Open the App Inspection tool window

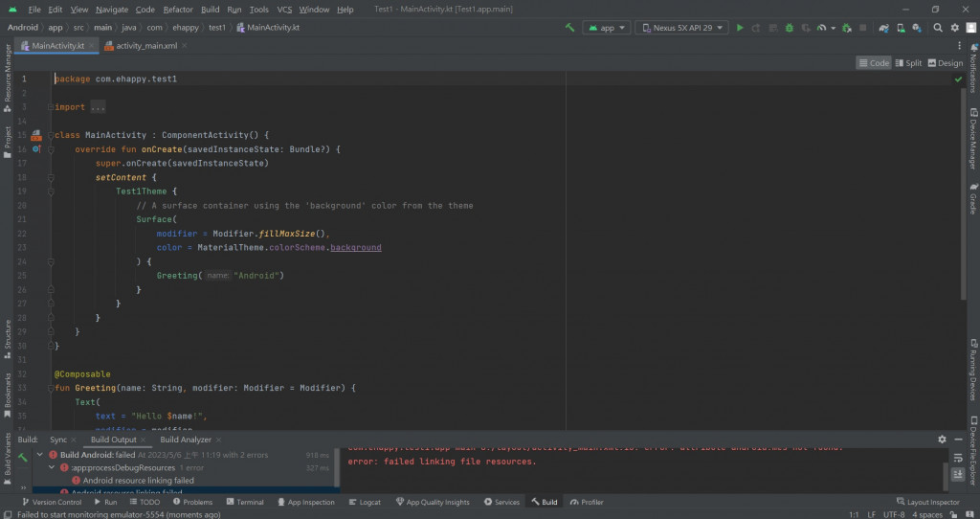click(306, 502)
